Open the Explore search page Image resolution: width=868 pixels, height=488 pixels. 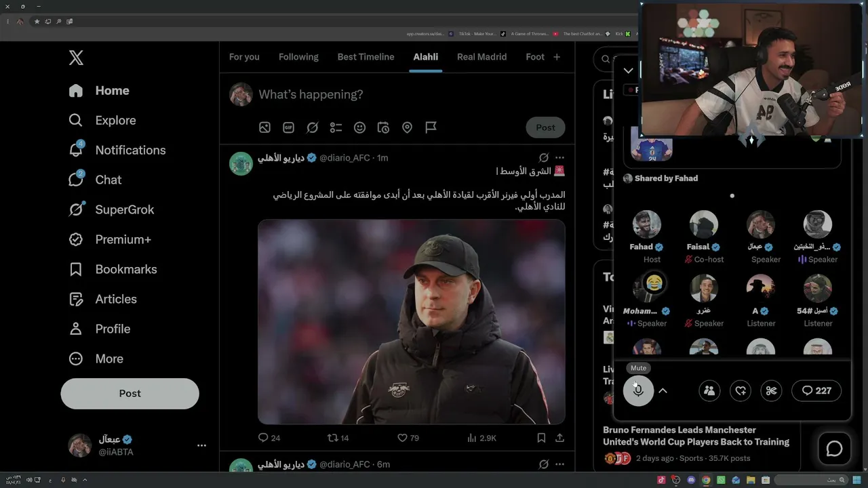[x=102, y=121]
